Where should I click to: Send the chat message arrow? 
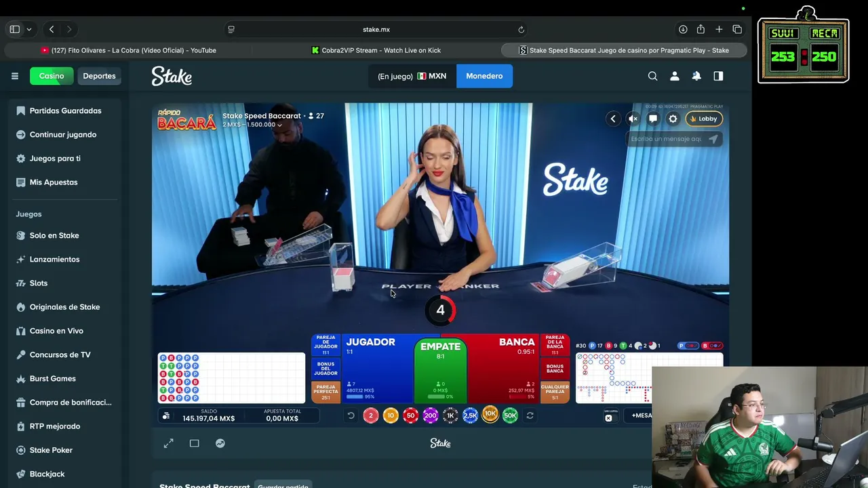pos(713,139)
